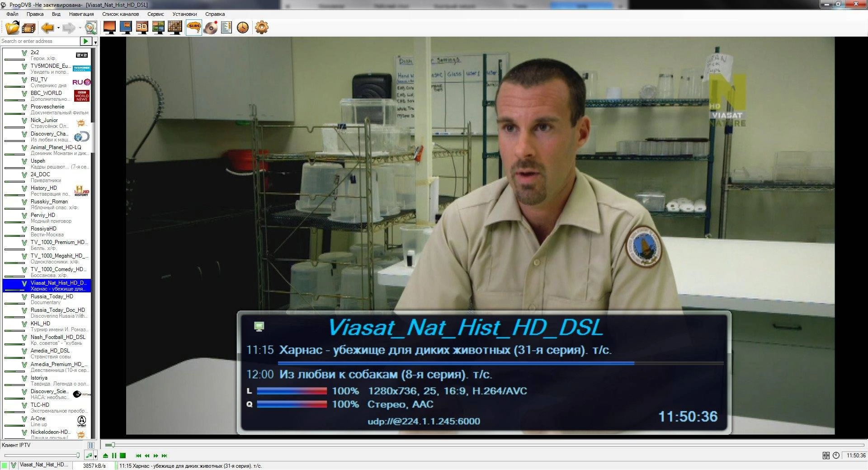Open the equalizer sliders icon in status bar
Image resolution: width=868 pixels, height=470 pixels.
point(826,456)
